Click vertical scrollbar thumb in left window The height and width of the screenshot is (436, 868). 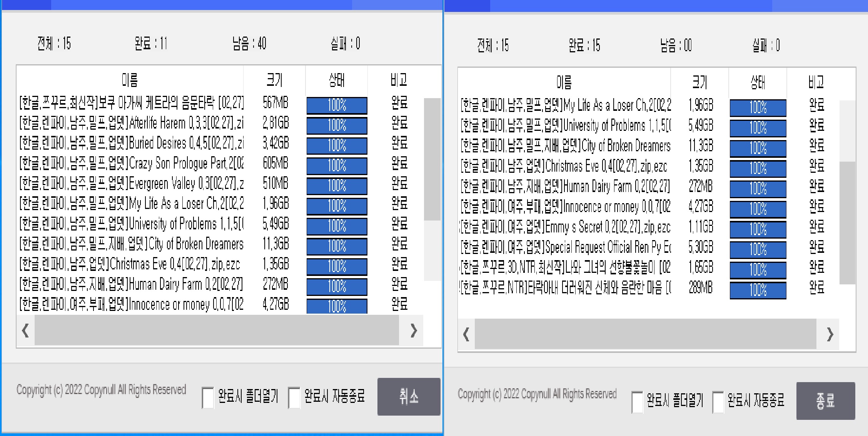click(x=432, y=160)
